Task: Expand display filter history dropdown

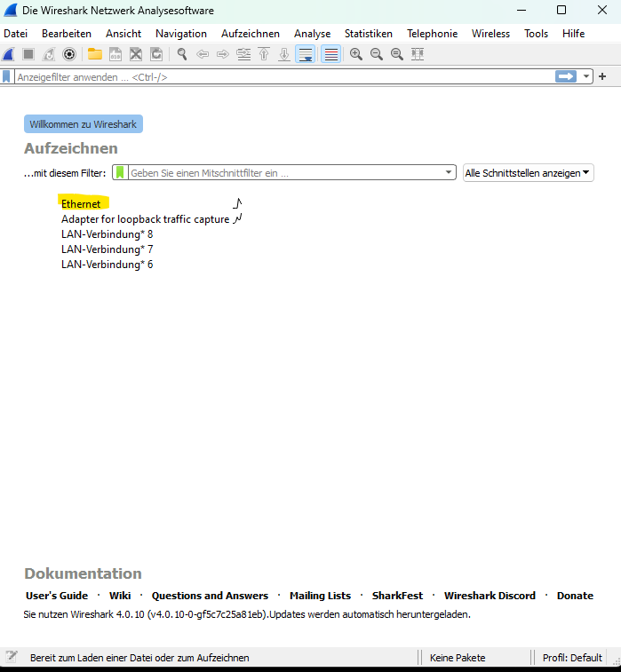Action: [x=585, y=76]
